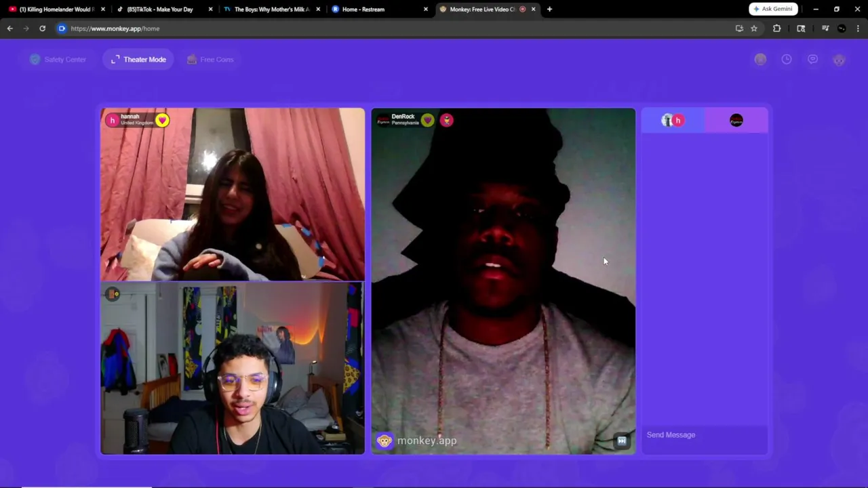Image resolution: width=868 pixels, height=488 pixels.
Task: Bookmark this page with the star icon
Action: [x=754, y=28]
